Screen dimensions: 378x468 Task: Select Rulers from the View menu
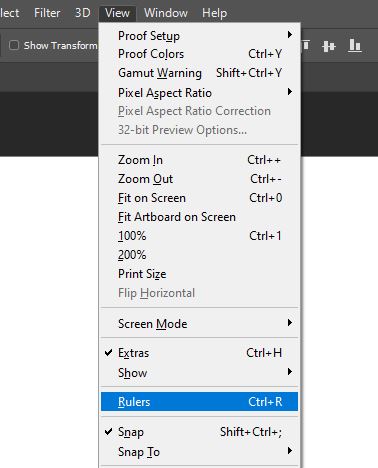coord(199,402)
